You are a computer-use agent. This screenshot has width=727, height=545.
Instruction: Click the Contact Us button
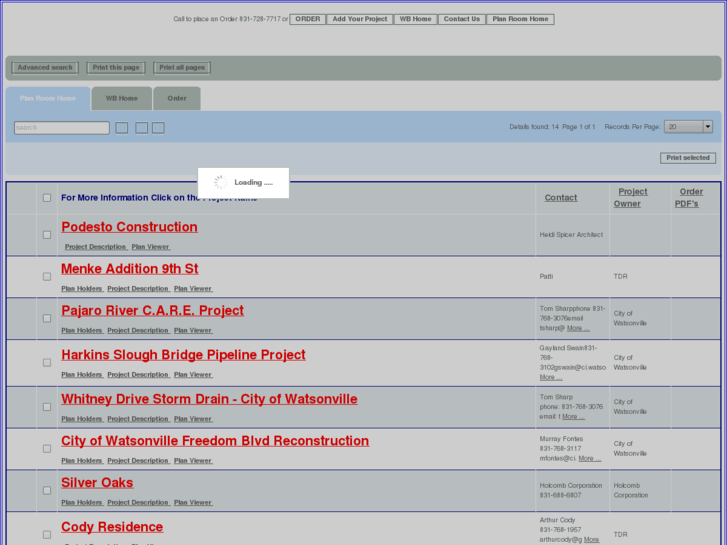pos(462,19)
